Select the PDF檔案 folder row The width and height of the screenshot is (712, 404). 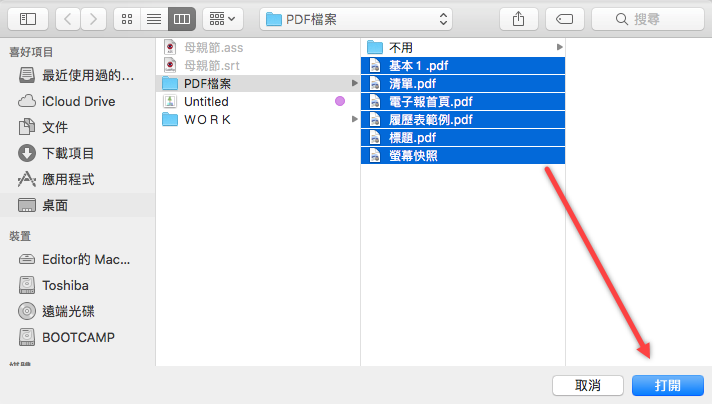tap(258, 84)
